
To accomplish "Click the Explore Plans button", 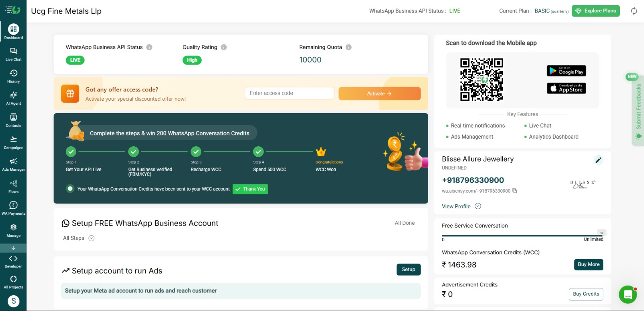I will pos(596,11).
